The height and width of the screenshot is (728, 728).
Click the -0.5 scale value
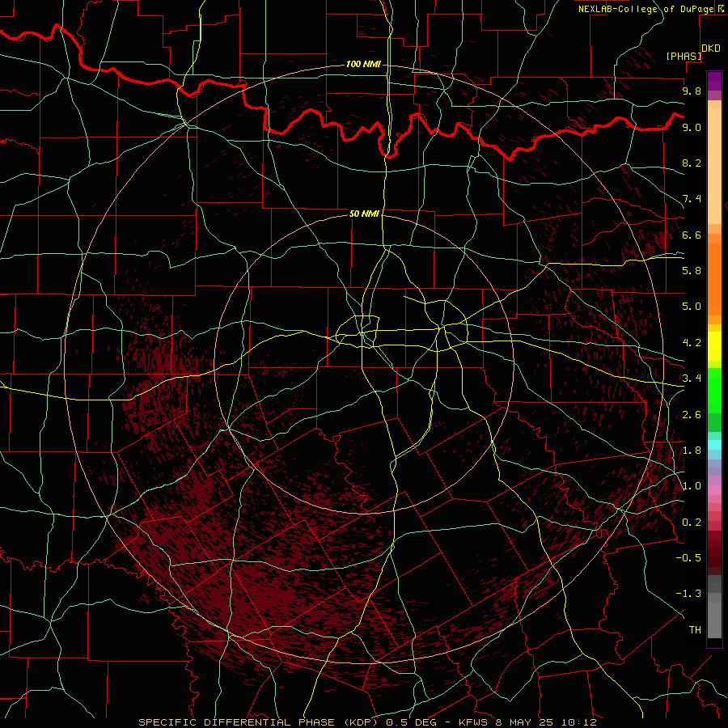click(x=688, y=557)
